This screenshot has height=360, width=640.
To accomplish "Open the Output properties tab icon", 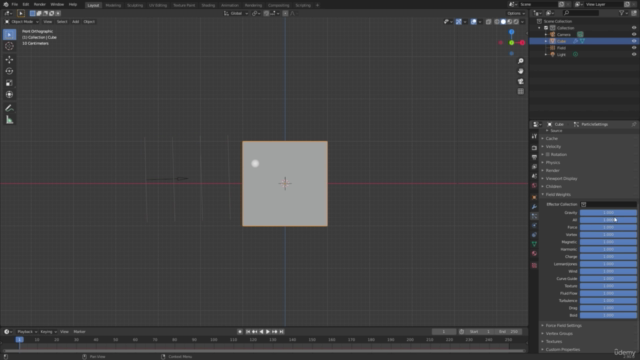I will [x=534, y=157].
